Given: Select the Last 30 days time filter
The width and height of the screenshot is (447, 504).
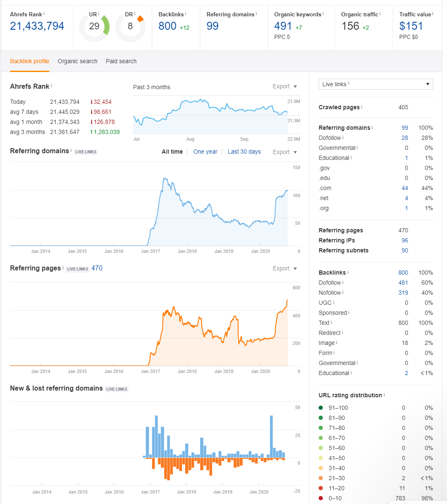Looking at the screenshot, I should pyautogui.click(x=244, y=152).
